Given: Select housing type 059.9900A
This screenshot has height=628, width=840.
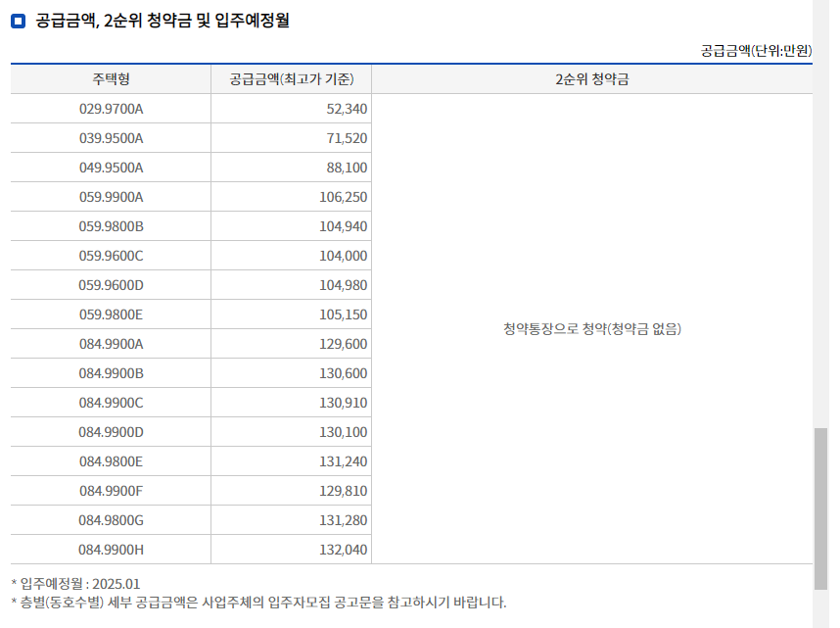Looking at the screenshot, I should [111, 197].
